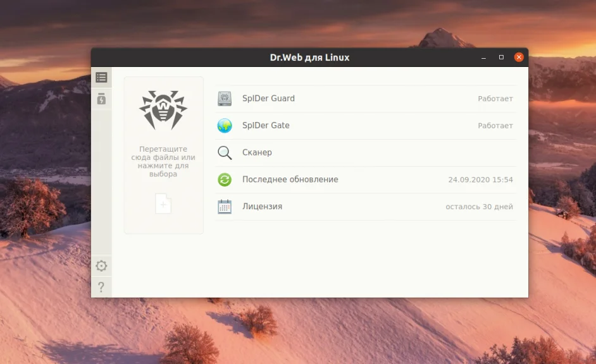Open settings via the gear icon

(101, 265)
